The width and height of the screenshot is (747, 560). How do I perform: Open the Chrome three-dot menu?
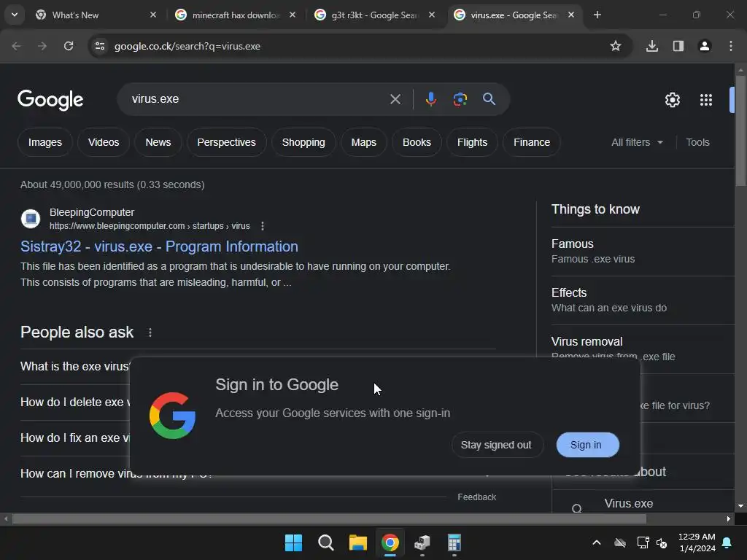click(730, 46)
